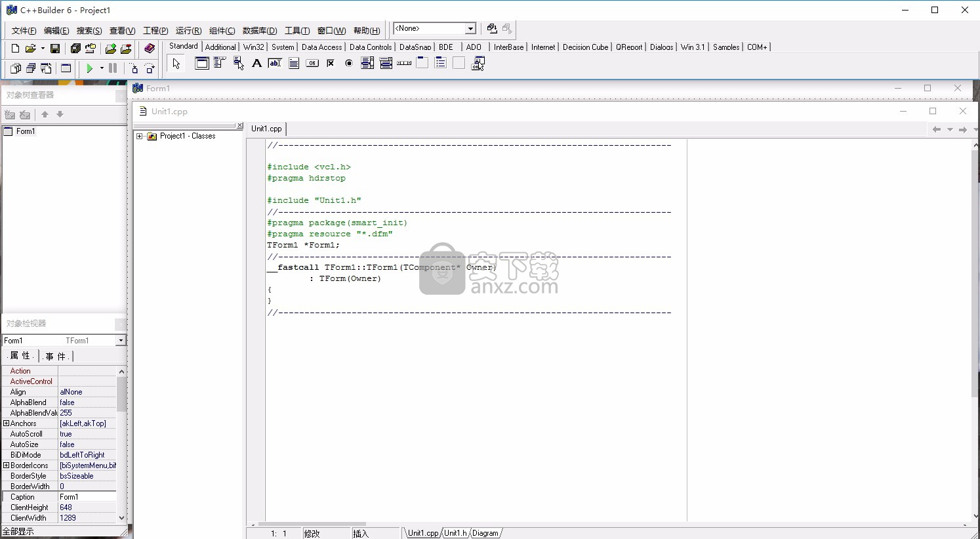
Task: Select the OK Button component icon
Action: [x=312, y=64]
